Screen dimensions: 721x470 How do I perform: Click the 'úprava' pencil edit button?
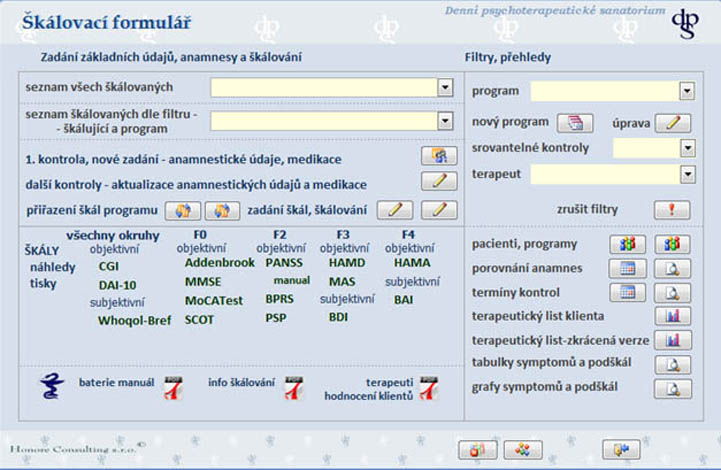point(673,123)
